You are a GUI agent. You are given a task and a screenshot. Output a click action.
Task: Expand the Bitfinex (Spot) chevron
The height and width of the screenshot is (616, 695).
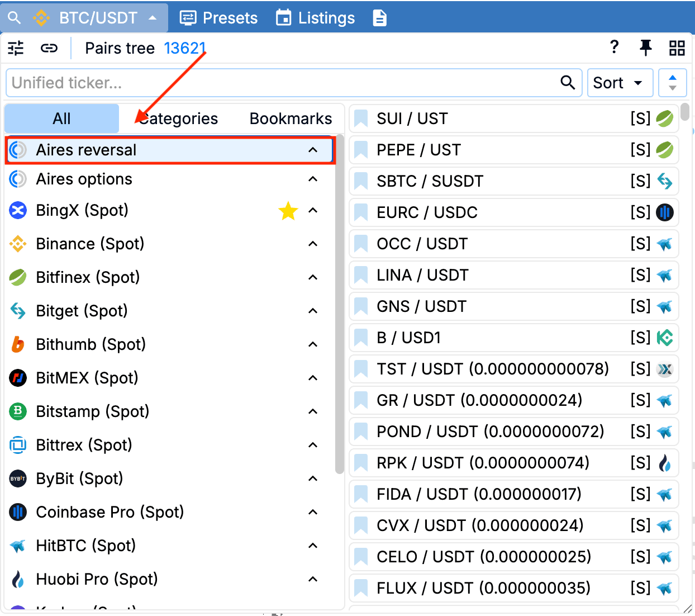click(x=313, y=277)
